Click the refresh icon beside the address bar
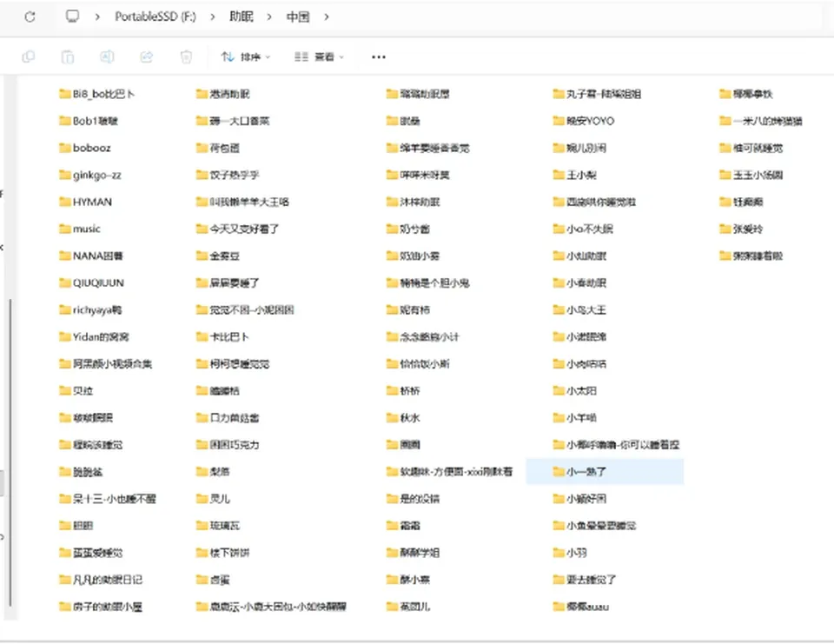Image resolution: width=834 pixels, height=644 pixels. point(30,17)
